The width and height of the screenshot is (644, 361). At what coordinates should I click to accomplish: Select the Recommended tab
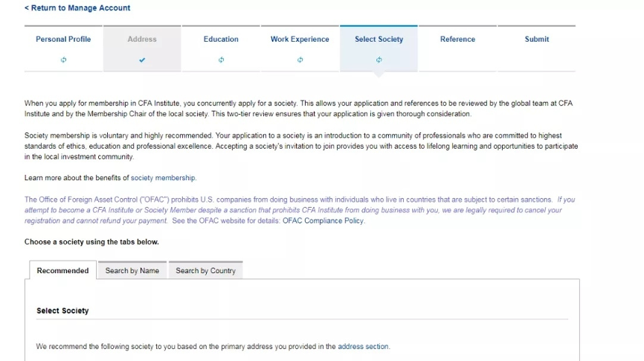pyautogui.click(x=62, y=271)
